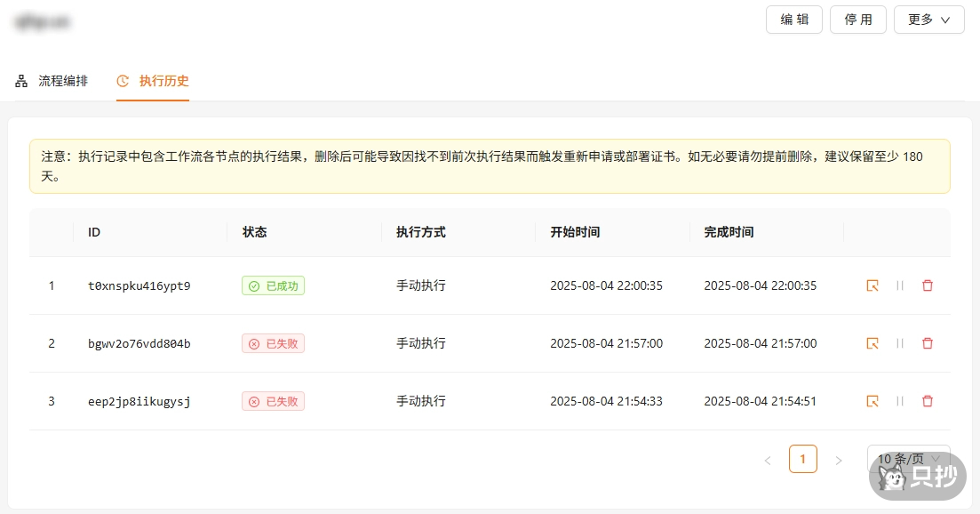Delete the failed run bgwv2o76vdd804b

pyautogui.click(x=928, y=343)
